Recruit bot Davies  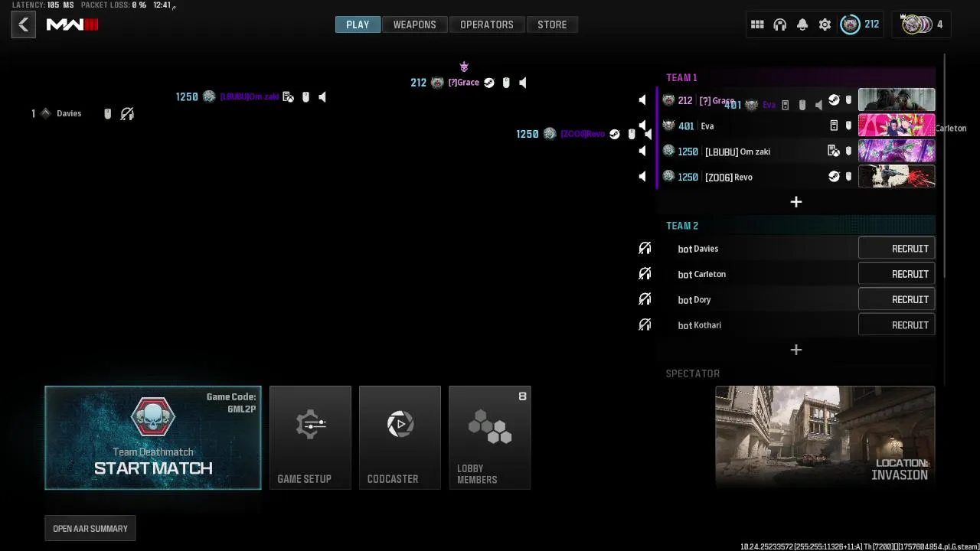click(897, 248)
